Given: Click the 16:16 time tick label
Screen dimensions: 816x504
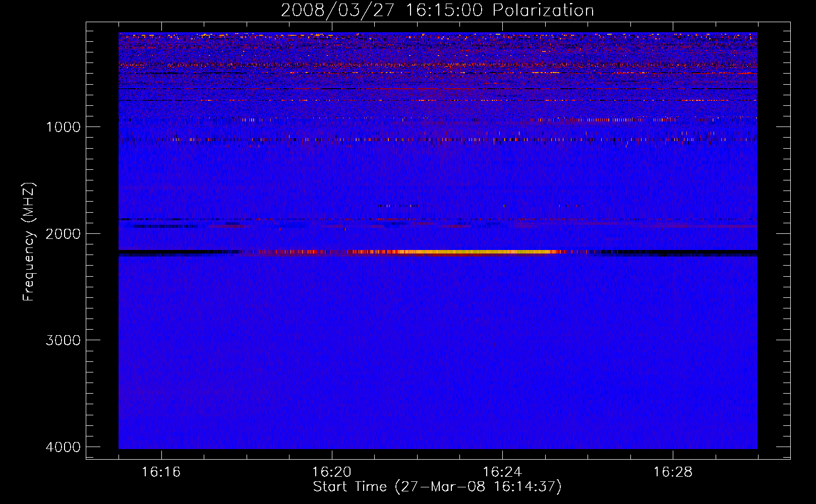Looking at the screenshot, I should pos(161,472).
